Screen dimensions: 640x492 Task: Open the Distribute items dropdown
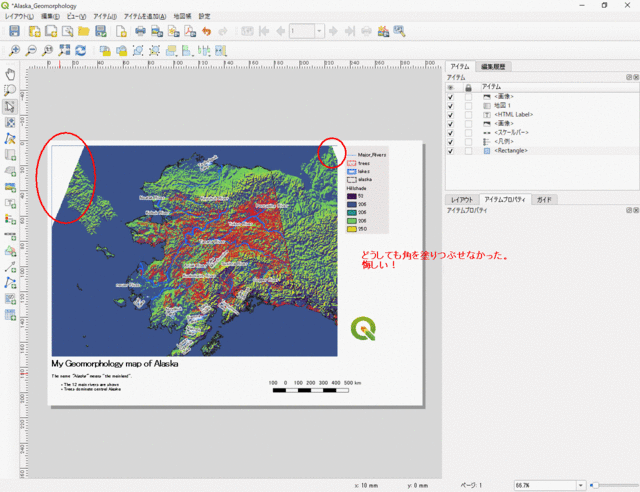(x=204, y=51)
